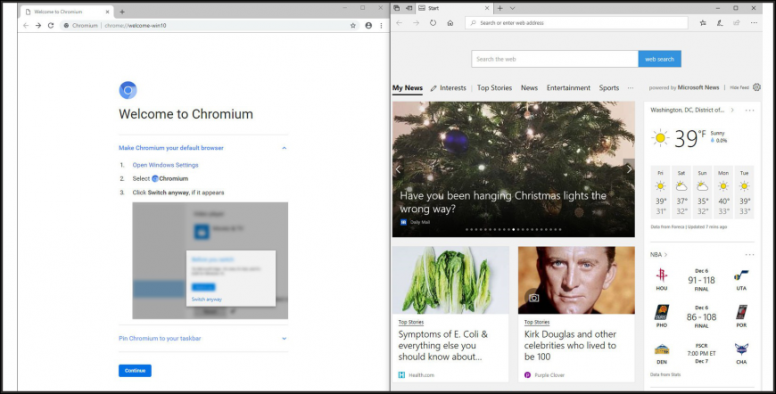Image resolution: width=776 pixels, height=394 pixels.
Task: Click the Top Stories label above E. Coli
Action: 411,322
